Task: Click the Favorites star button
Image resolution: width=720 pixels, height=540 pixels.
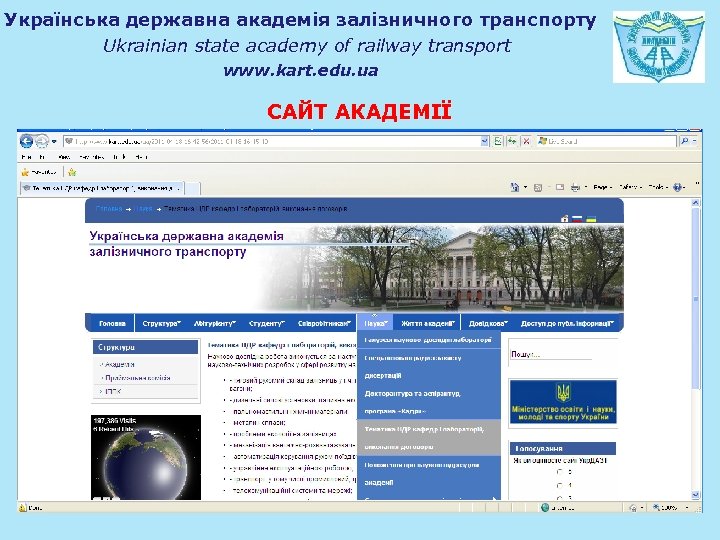Action: 39,173
